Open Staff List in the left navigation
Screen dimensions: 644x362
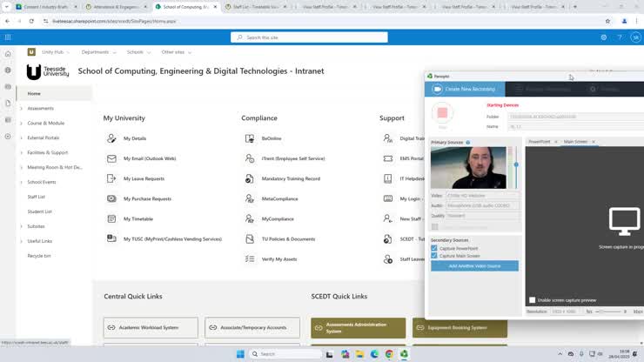(37, 197)
